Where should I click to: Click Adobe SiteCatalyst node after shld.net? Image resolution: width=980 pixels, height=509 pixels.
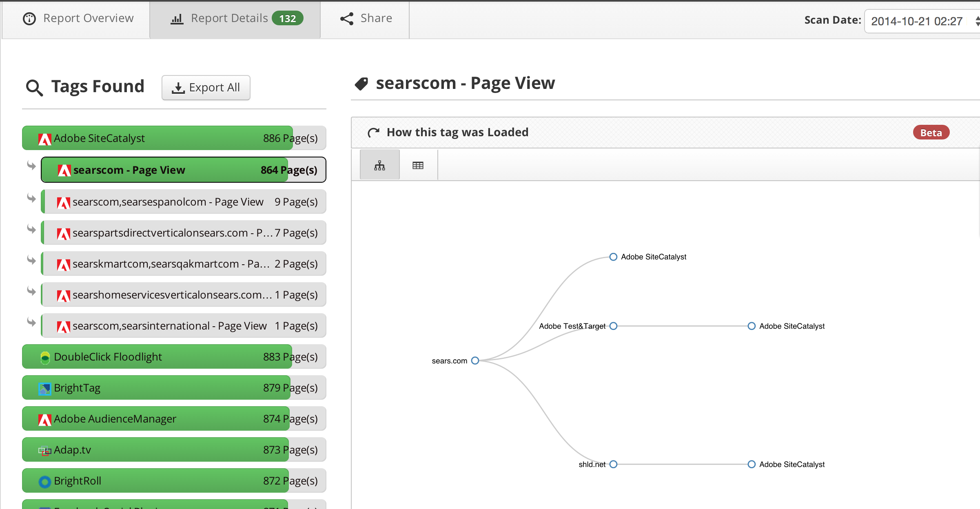(751, 464)
